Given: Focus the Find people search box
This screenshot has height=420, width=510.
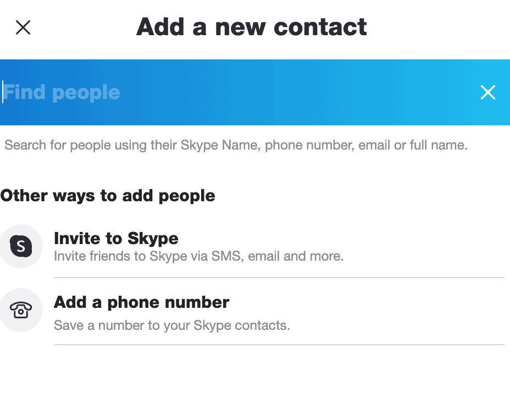Looking at the screenshot, I should [x=220, y=92].
